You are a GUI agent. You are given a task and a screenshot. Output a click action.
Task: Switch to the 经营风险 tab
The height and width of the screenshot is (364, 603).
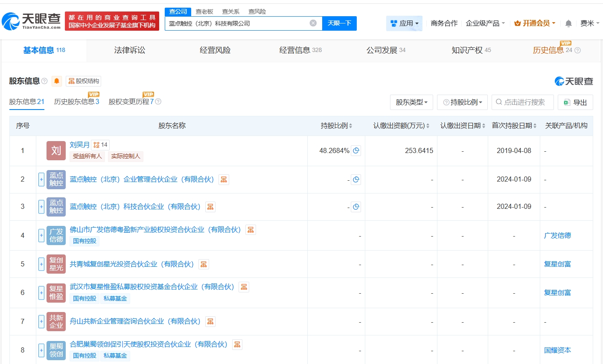[215, 50]
